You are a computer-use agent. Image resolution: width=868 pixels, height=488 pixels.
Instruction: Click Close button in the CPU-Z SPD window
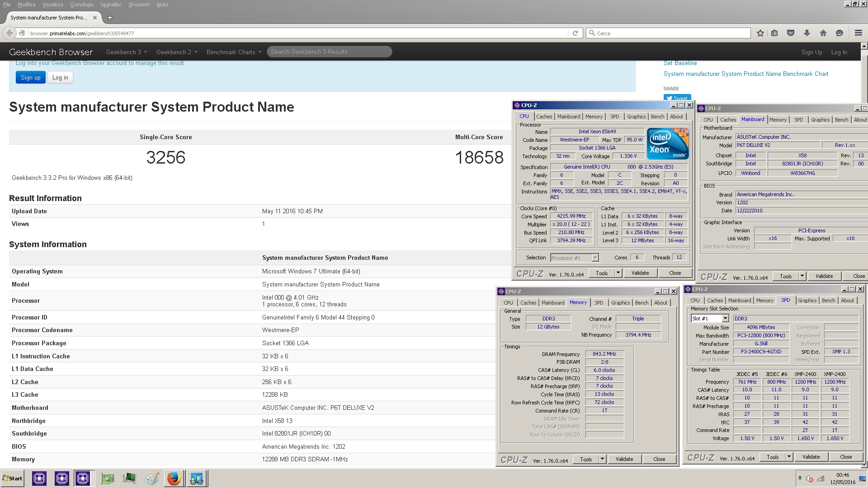coord(846,457)
